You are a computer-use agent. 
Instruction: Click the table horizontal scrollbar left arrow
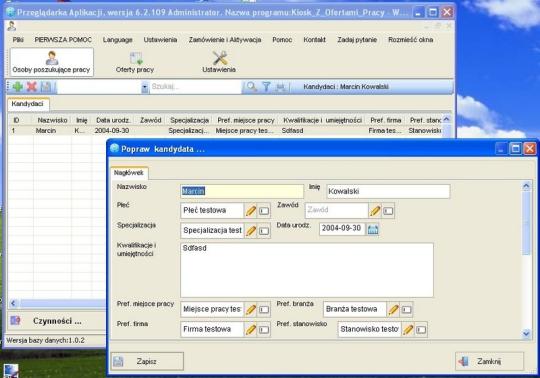pos(13,303)
